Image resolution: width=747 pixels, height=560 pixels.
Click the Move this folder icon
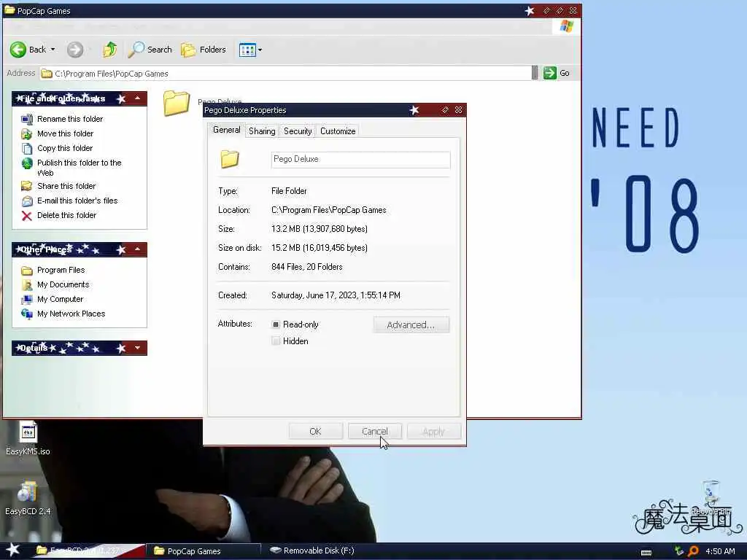27,134
